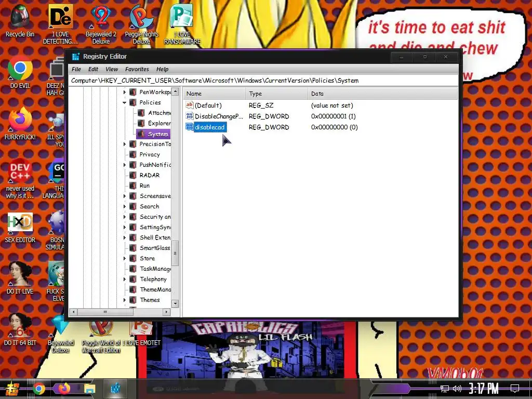This screenshot has width=532, height=399.
Task: Open the I LOVE EMOTET PowerPoint icon
Action: pos(141,334)
